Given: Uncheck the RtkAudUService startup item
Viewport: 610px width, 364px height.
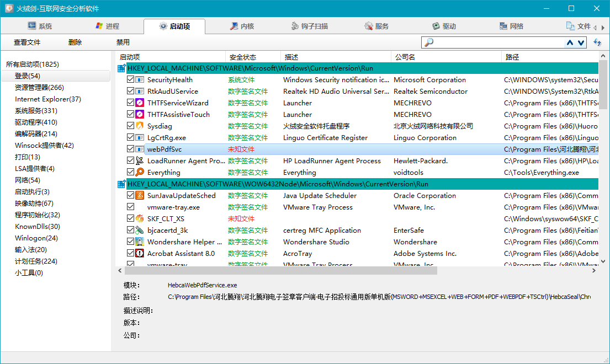Looking at the screenshot, I should pos(131,91).
